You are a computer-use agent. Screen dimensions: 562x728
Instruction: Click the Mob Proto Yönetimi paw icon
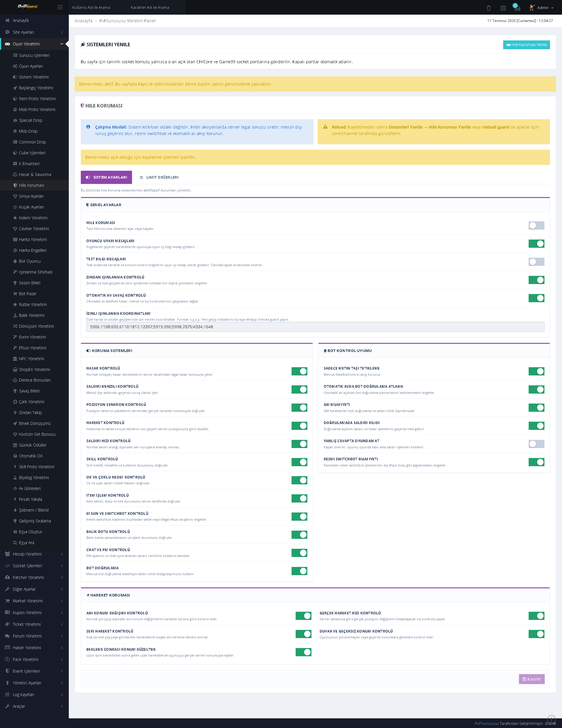15,110
